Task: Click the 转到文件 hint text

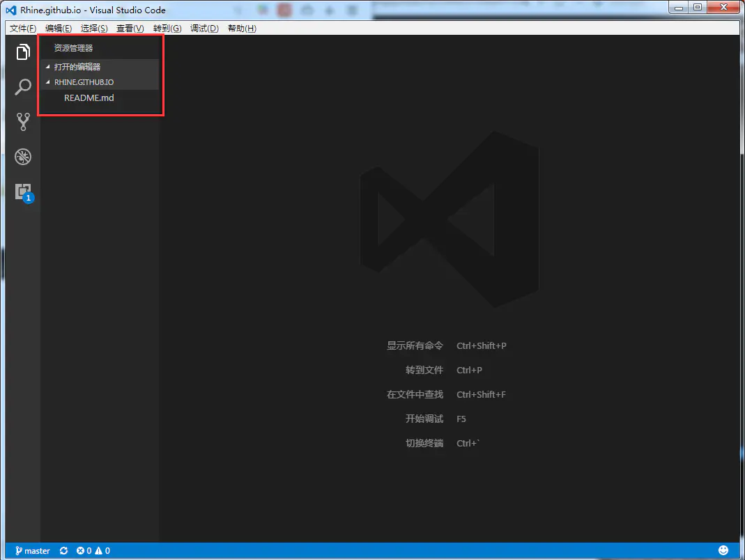Action: pyautogui.click(x=424, y=370)
